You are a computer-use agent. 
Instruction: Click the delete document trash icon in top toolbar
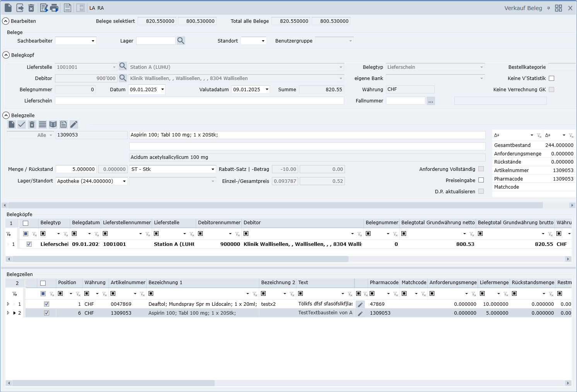31,8
